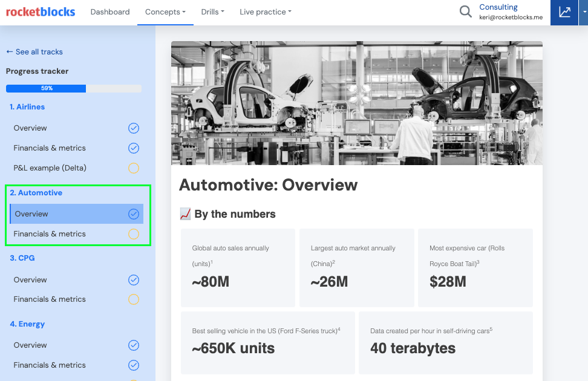Mark P&L example (Delta) as complete
This screenshot has height=381, width=588.
134,168
